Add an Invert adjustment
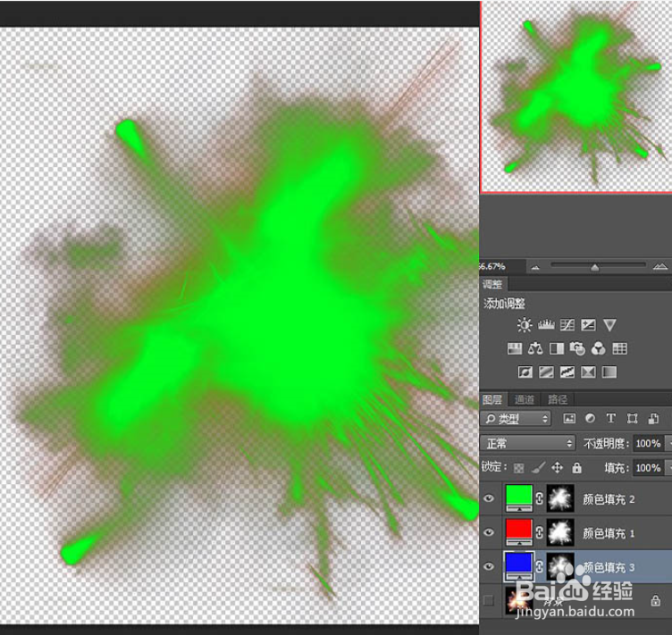Viewport: 672px width, 635px height. pyautogui.click(x=525, y=372)
